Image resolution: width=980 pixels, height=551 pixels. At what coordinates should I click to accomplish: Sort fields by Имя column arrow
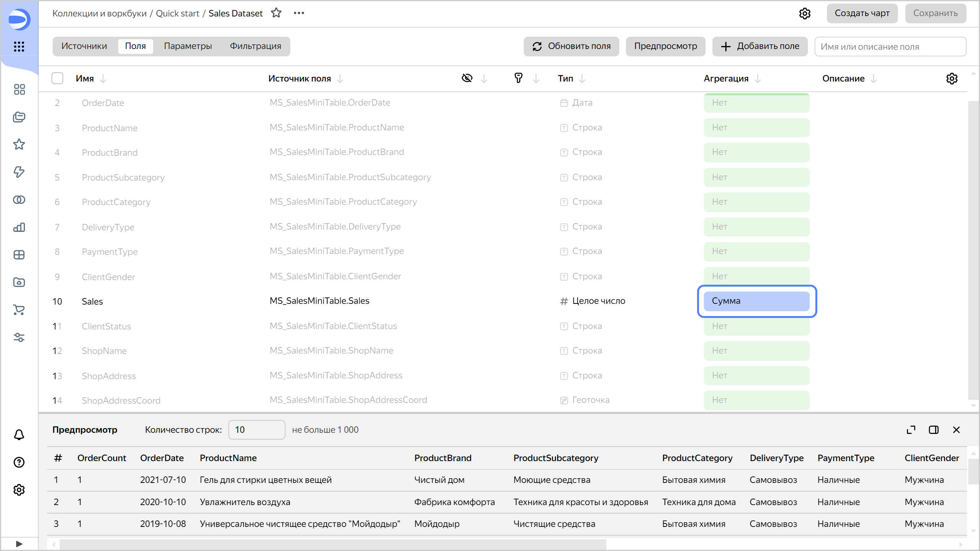[x=103, y=79]
